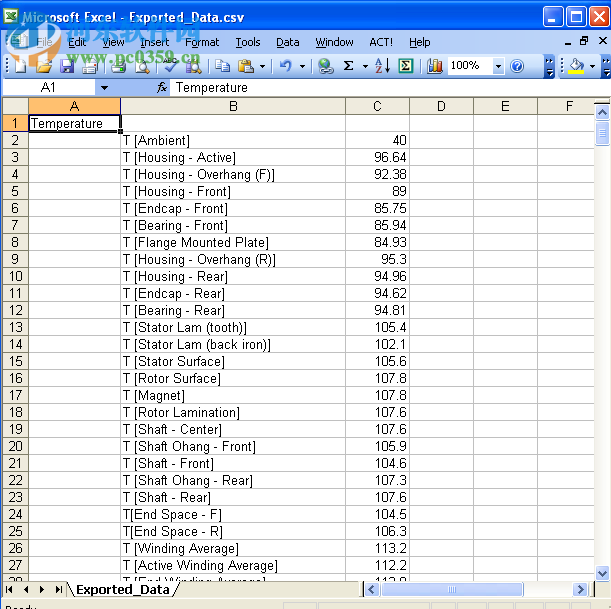Paste using the clipboard icon
Screen dimensions: 611x609
pyautogui.click(x=246, y=66)
